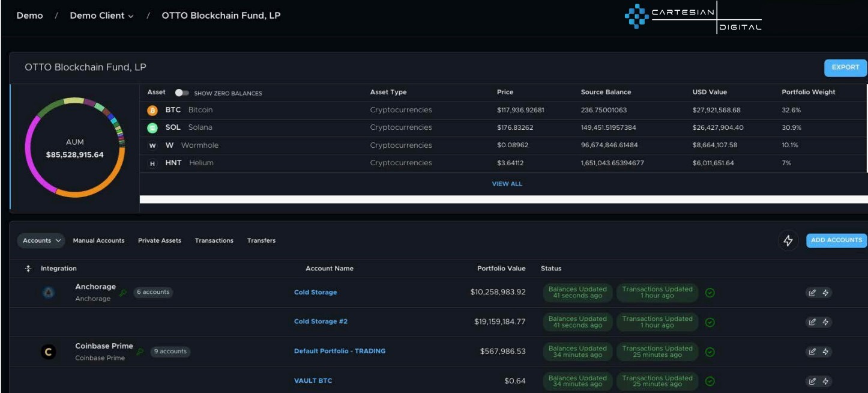Click the Coinbase Prime integration logo
The image size is (868, 393).
point(49,352)
